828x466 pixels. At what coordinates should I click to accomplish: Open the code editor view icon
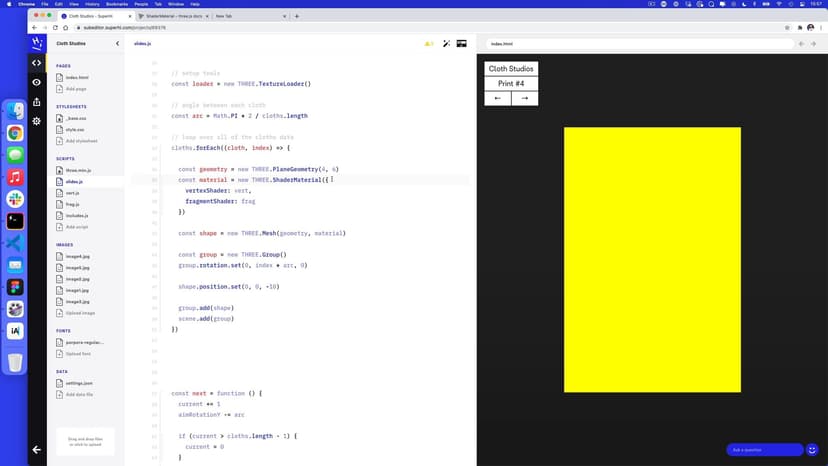(37, 63)
